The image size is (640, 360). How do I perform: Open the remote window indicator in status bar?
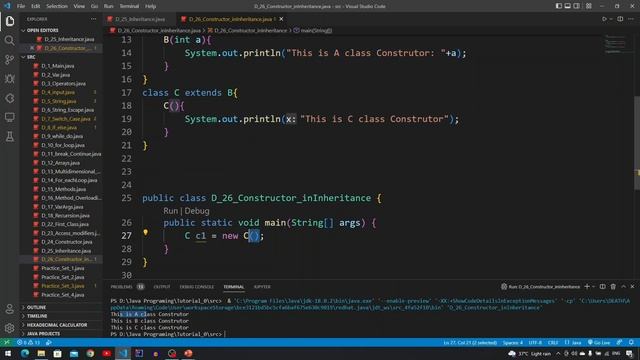coord(7,342)
